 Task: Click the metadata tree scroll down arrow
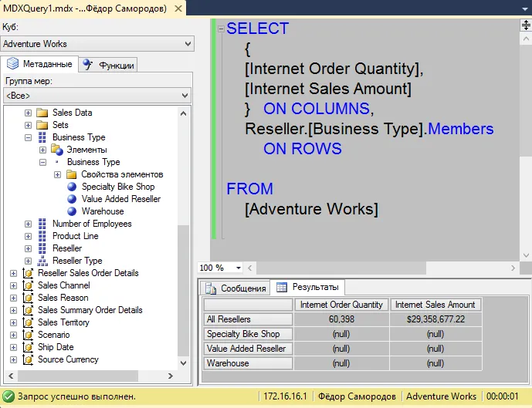(x=183, y=363)
